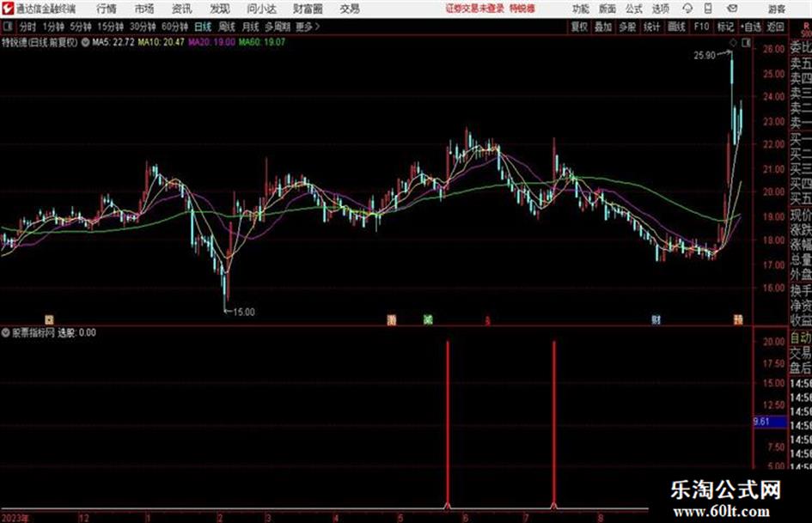Click the 叠加 overlay button
812x523 pixels.
603,27
